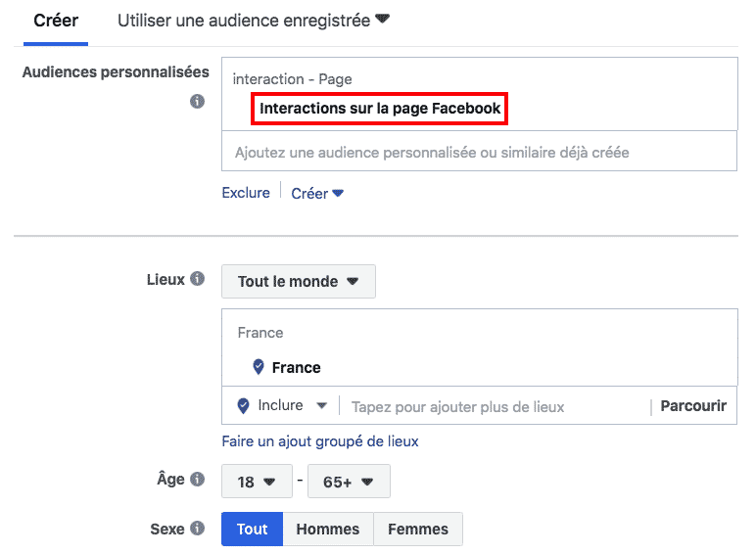Click info icon next to Audiences personnalisées
The height and width of the screenshot is (554, 756).
click(198, 101)
